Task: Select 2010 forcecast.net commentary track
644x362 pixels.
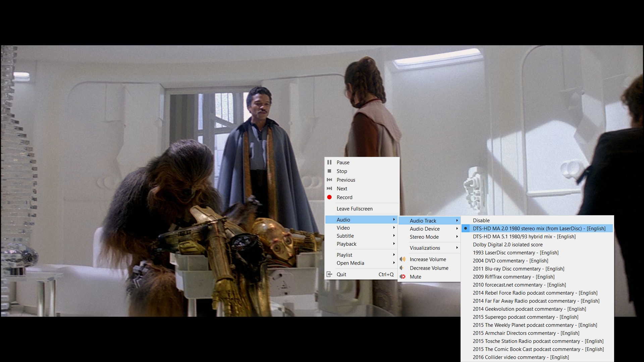Action: (537, 285)
